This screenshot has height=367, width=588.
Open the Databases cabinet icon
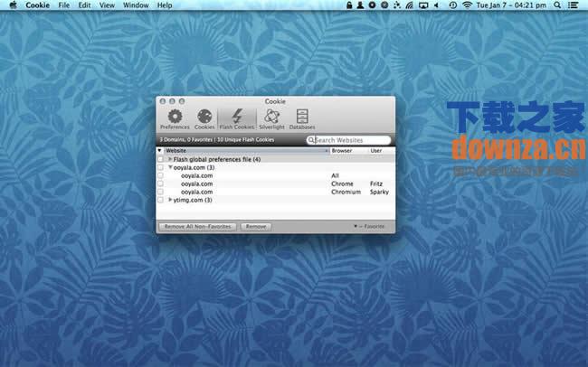click(302, 119)
